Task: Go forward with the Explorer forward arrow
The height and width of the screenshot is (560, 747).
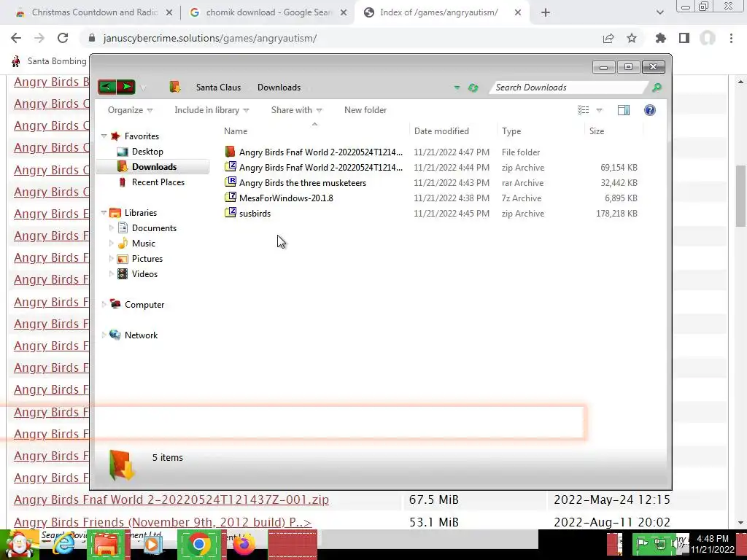Action: click(x=125, y=87)
